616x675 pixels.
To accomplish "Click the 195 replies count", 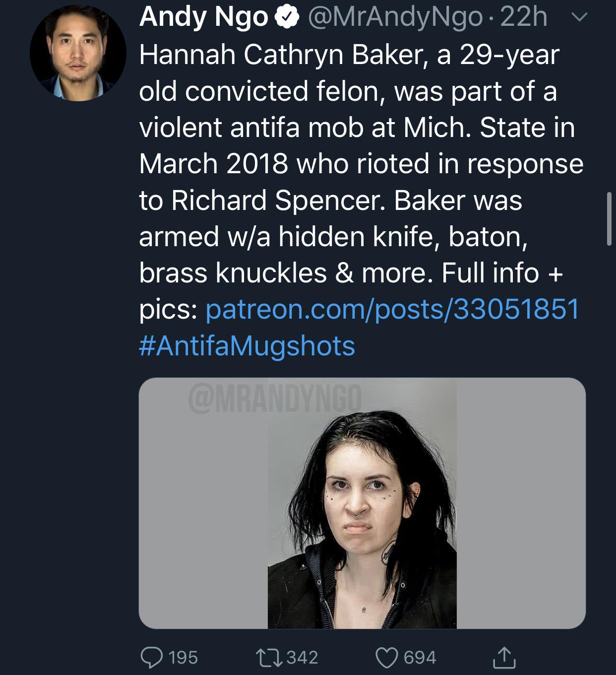I will coord(183,658).
